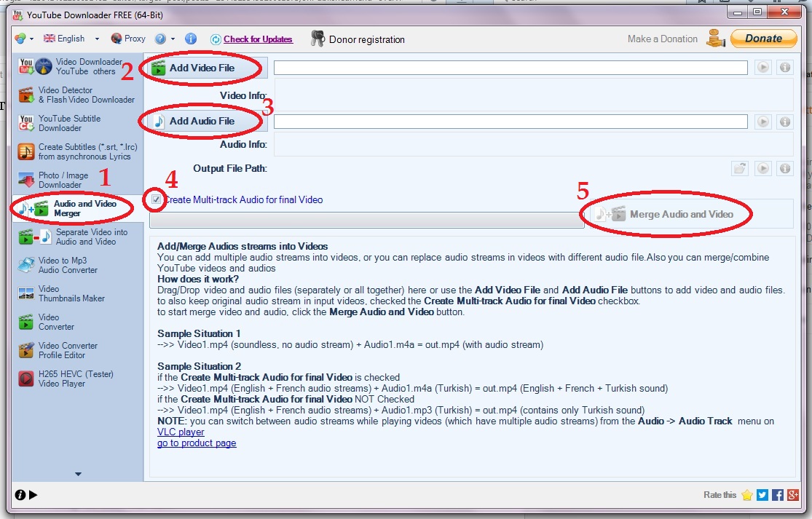Play the selected audio file
The width and height of the screenshot is (812, 519).
point(762,122)
